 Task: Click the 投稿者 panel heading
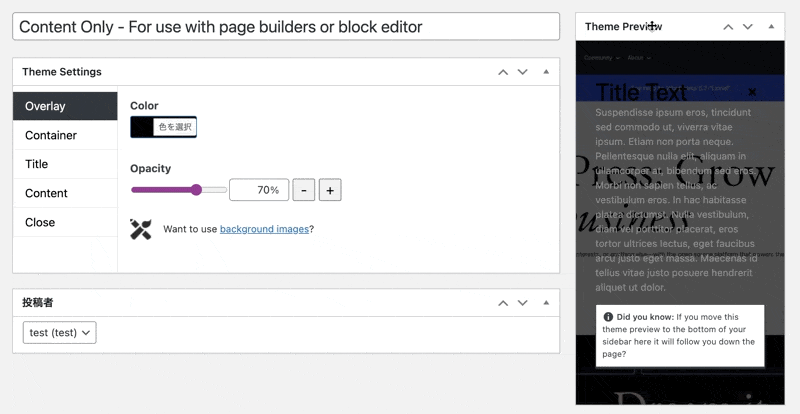[37, 303]
